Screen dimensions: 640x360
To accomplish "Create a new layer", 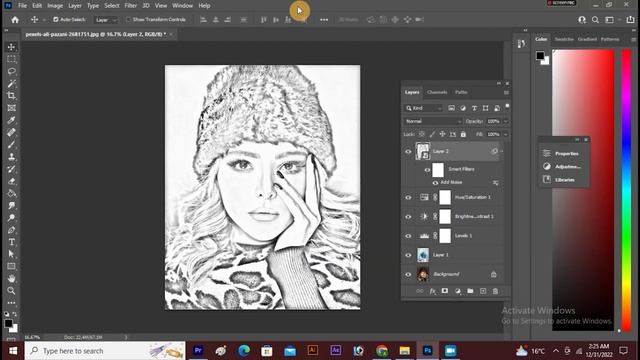I will 483,291.
